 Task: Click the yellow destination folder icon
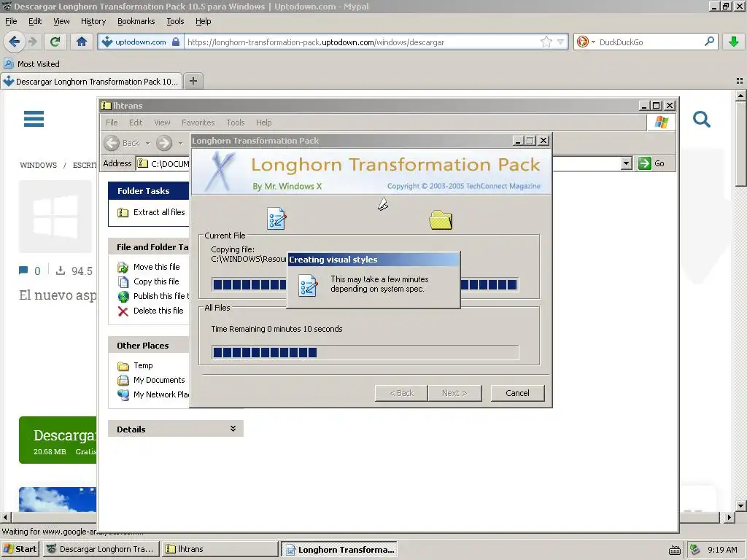(441, 219)
